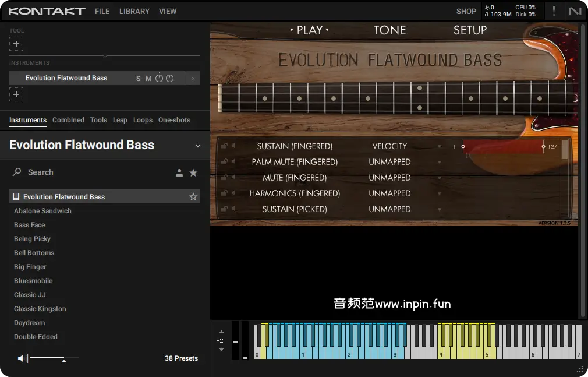Screen dimensions: 588x377
Task: Mute the Evolution Flatwound Bass instrument
Action: click(148, 79)
